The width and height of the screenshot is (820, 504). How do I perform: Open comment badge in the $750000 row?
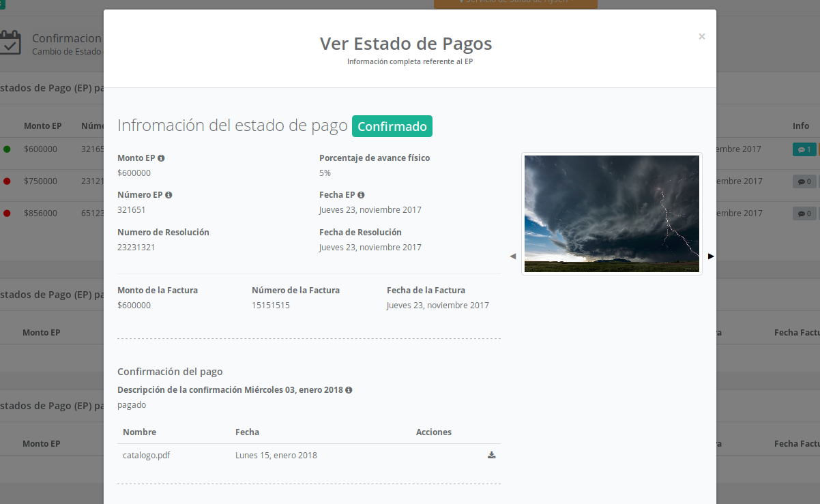(x=804, y=181)
